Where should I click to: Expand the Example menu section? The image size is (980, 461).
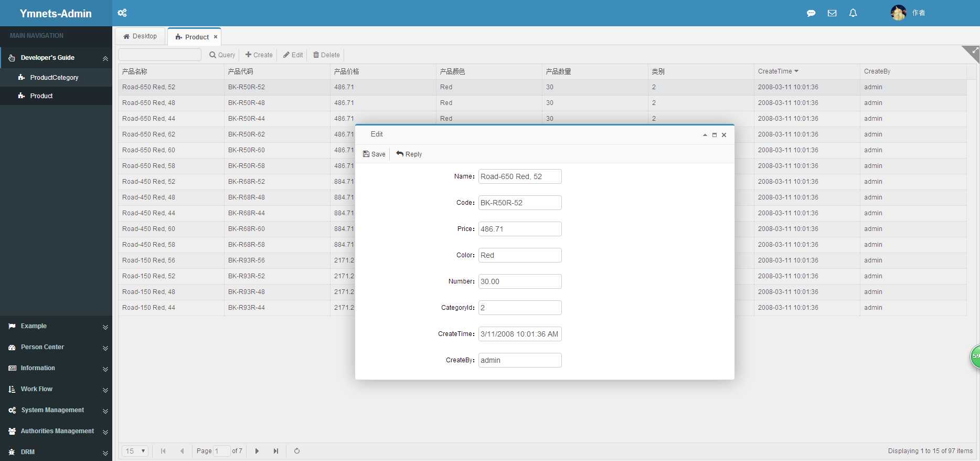pyautogui.click(x=56, y=326)
